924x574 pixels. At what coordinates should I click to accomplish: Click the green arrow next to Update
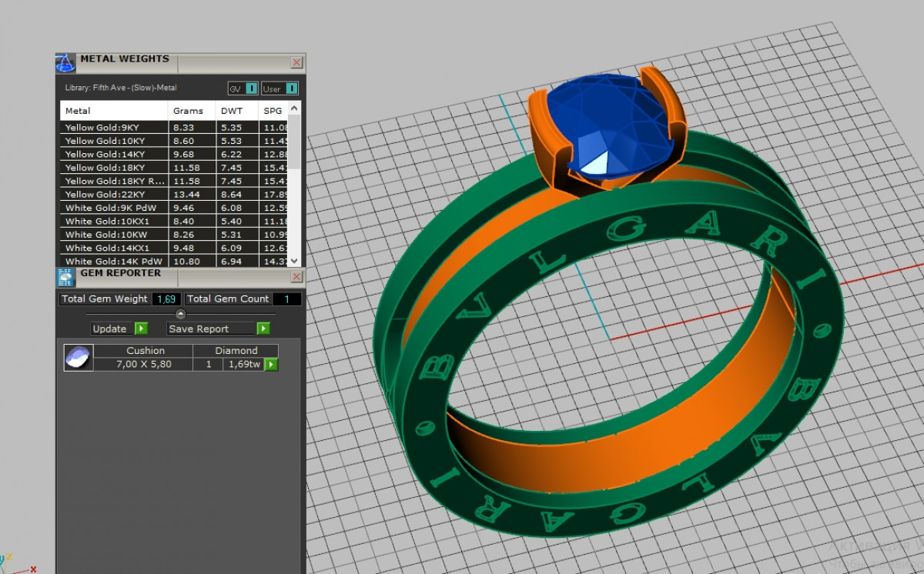141,329
